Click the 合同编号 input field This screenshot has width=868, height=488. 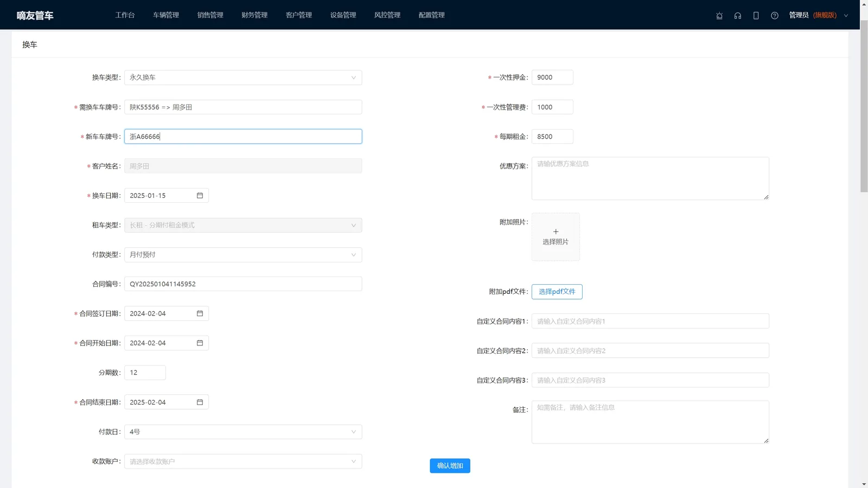243,284
